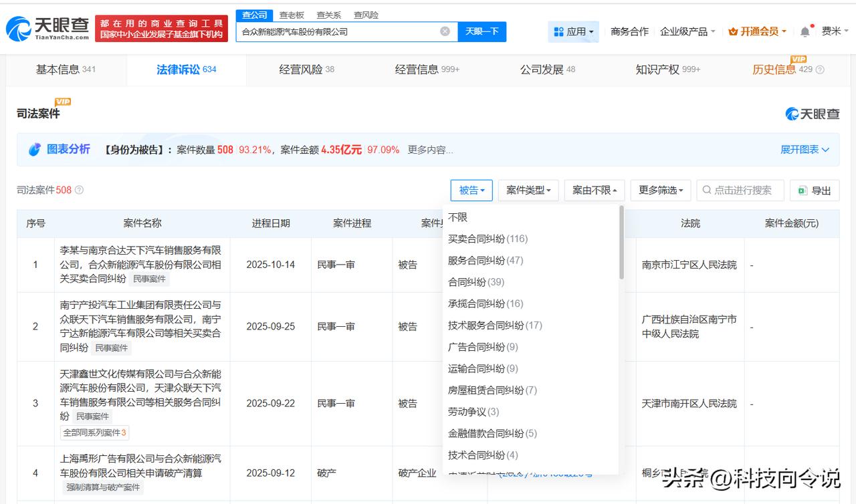
Task: Open the 更多筛选 dropdown
Action: click(x=661, y=191)
